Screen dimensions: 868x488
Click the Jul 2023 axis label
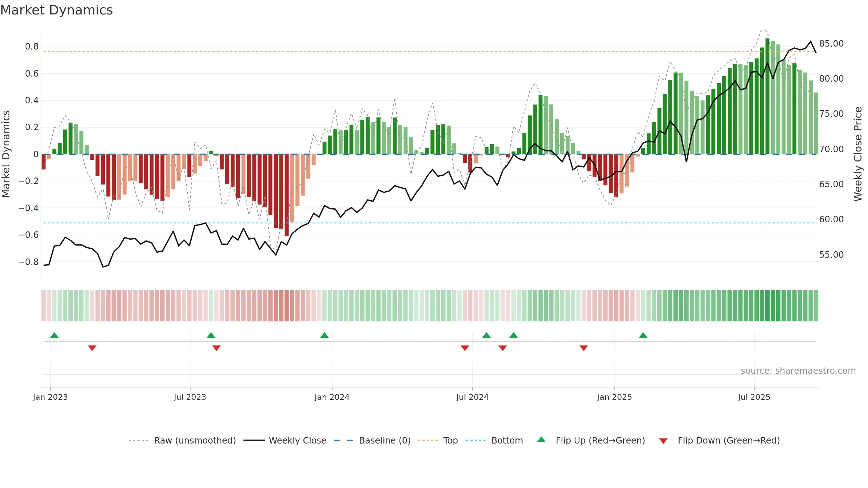click(190, 397)
